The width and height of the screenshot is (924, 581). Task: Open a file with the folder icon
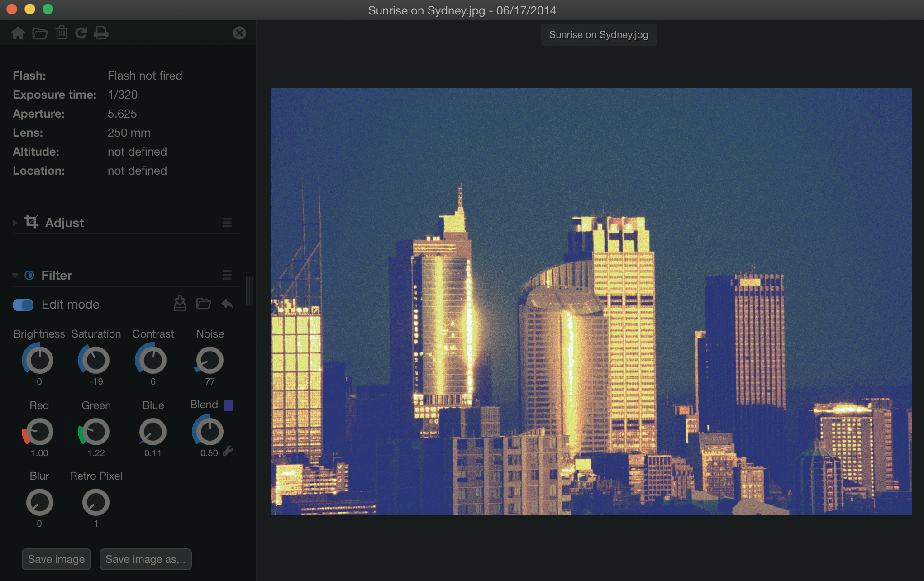click(x=40, y=33)
